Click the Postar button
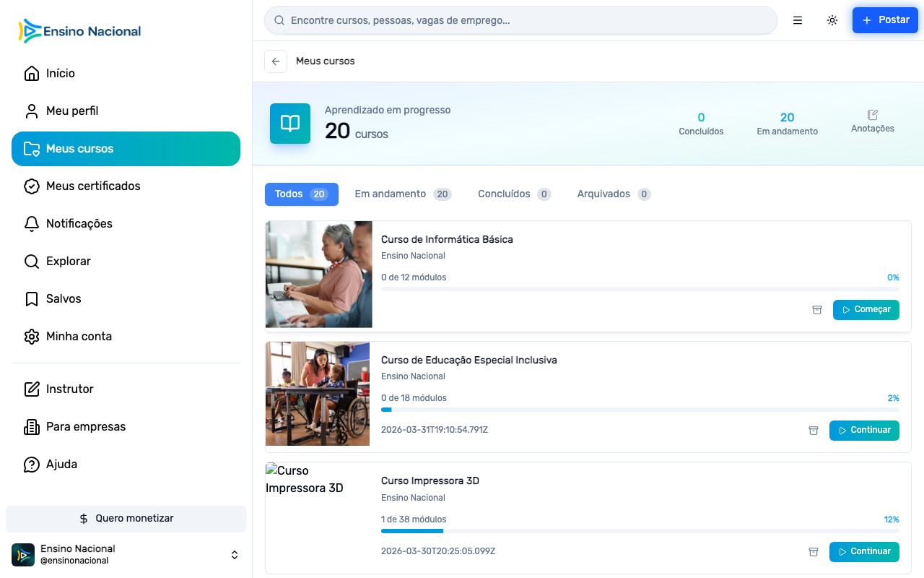This screenshot has height=578, width=924. (x=885, y=20)
